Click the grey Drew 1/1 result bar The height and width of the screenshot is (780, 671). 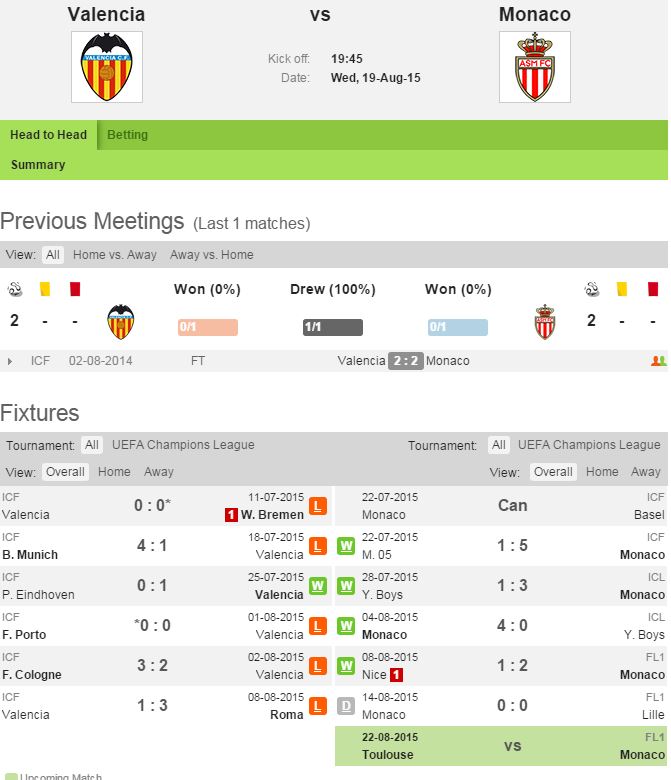[332, 327]
